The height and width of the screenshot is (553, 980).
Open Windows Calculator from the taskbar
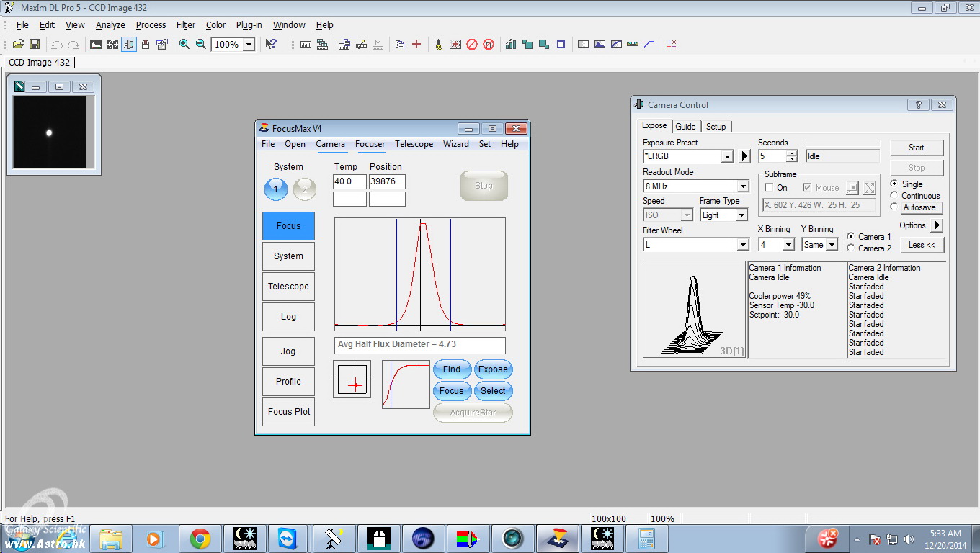point(645,538)
